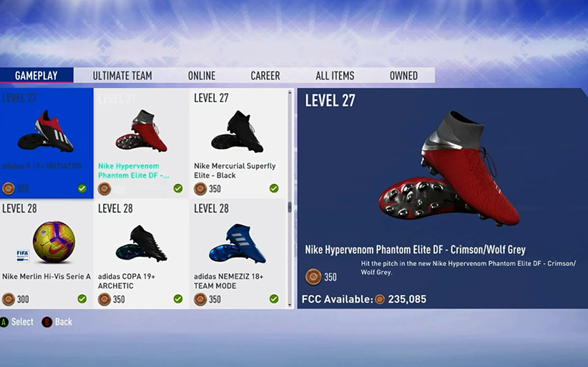588x367 pixels.
Task: Click the coin icon under the Hypervenom detail title
Action: coord(313,277)
